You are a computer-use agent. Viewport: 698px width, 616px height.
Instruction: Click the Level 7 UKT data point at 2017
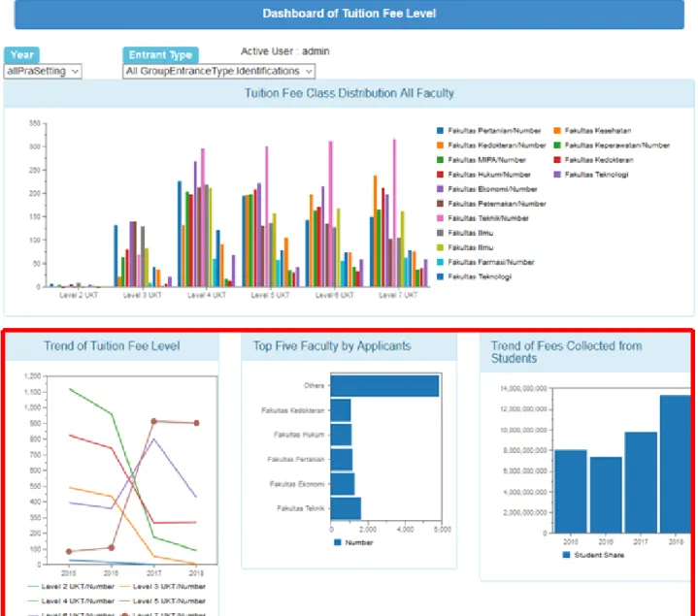pos(154,421)
